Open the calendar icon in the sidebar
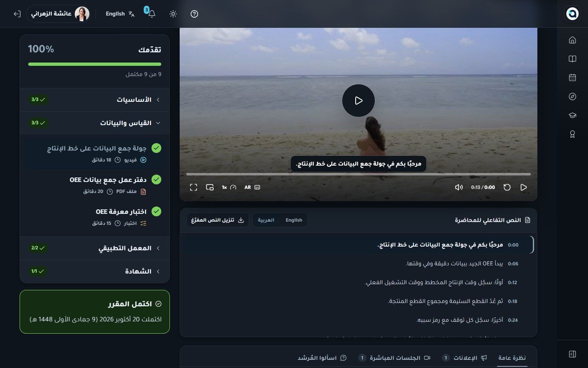 572,78
